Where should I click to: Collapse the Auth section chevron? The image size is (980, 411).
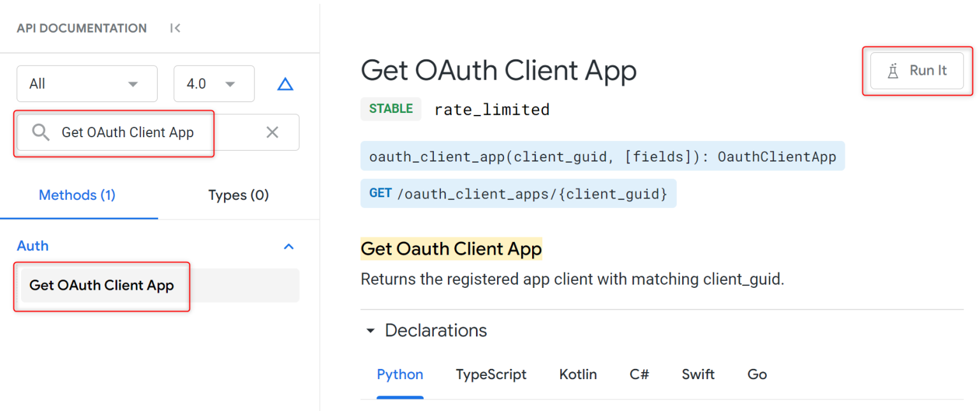click(x=288, y=246)
